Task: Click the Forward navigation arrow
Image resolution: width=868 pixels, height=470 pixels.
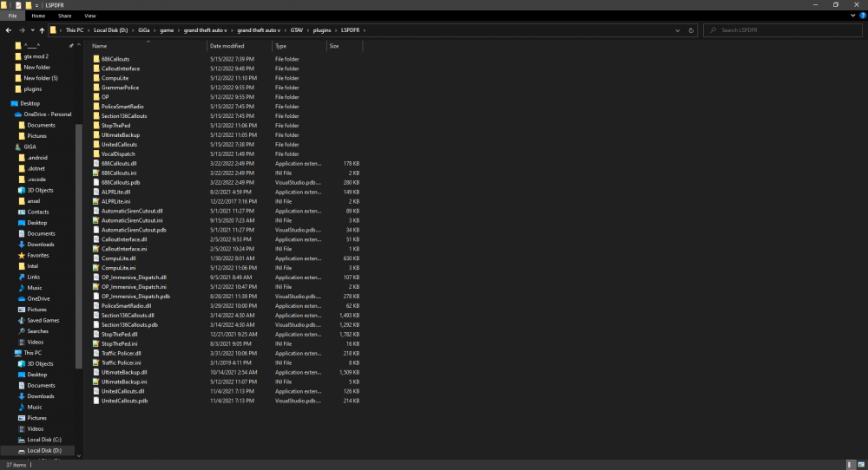Action: (22, 30)
